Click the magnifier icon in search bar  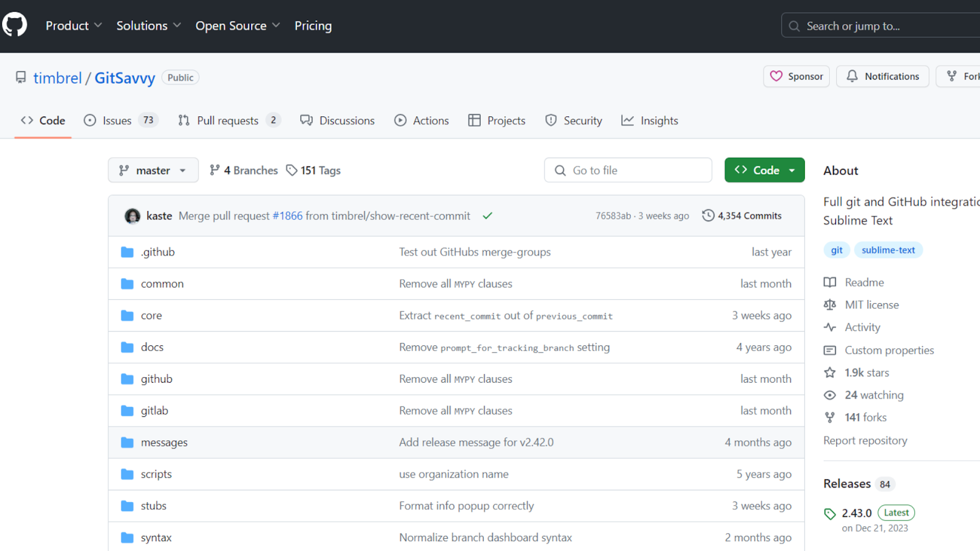pos(794,26)
